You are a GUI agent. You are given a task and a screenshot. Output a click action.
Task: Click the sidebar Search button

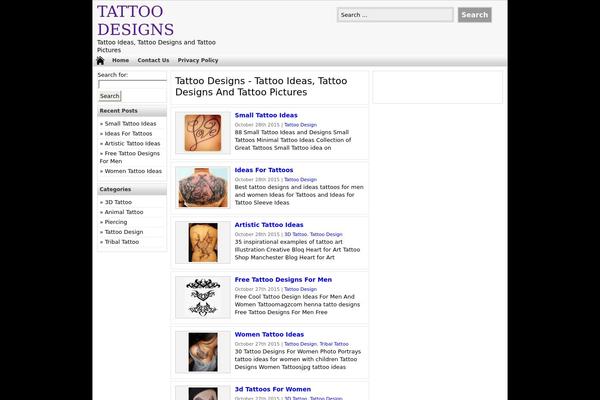(x=110, y=96)
